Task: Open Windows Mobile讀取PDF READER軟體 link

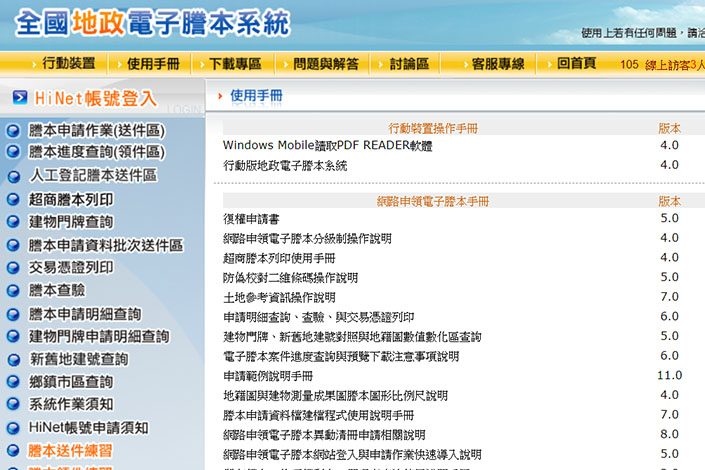Action: [327, 146]
